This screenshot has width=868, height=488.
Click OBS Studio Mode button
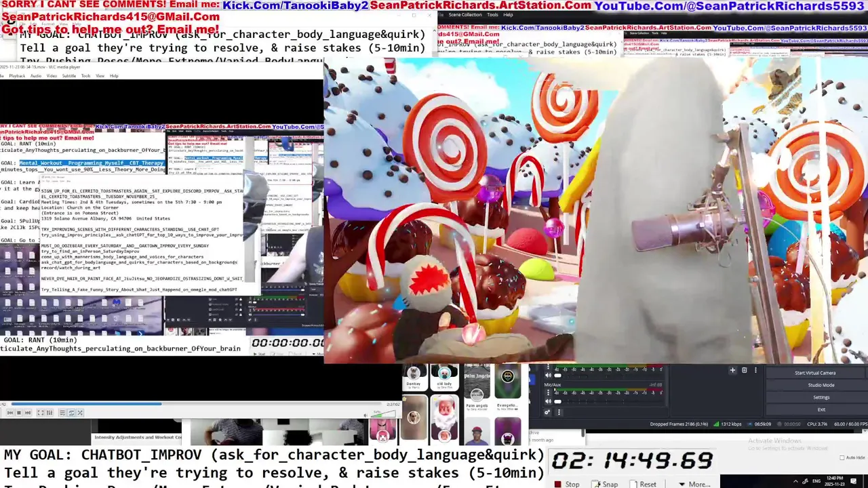[821, 385]
